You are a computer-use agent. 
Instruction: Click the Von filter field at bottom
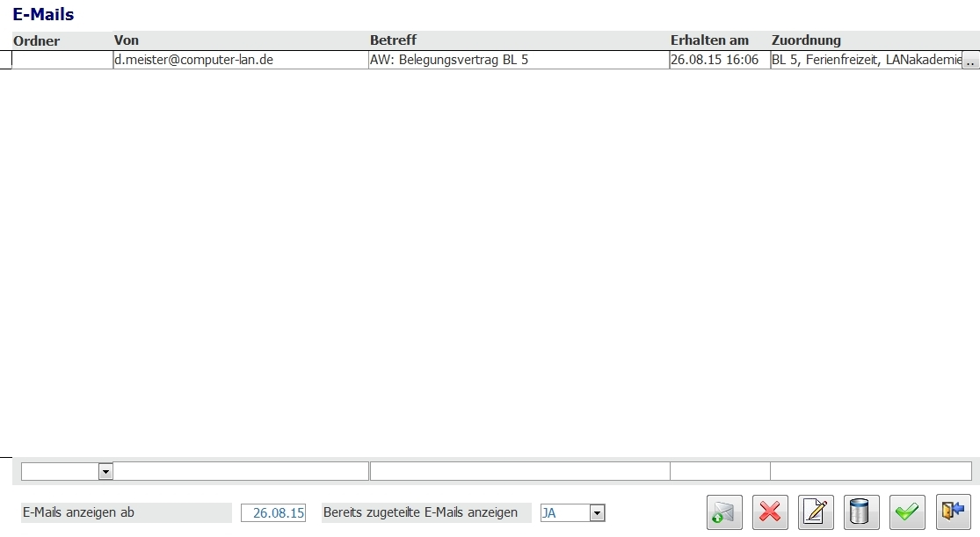241,472
